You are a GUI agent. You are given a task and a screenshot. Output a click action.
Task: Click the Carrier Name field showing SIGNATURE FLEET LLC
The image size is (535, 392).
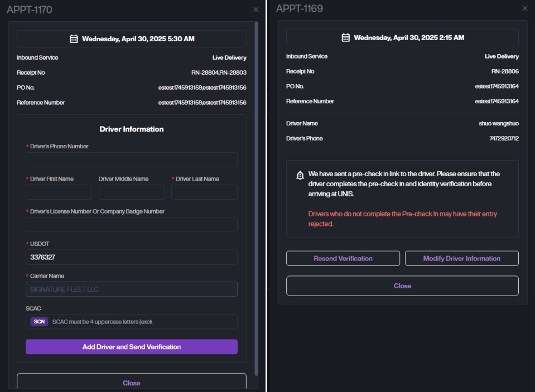pyautogui.click(x=131, y=289)
